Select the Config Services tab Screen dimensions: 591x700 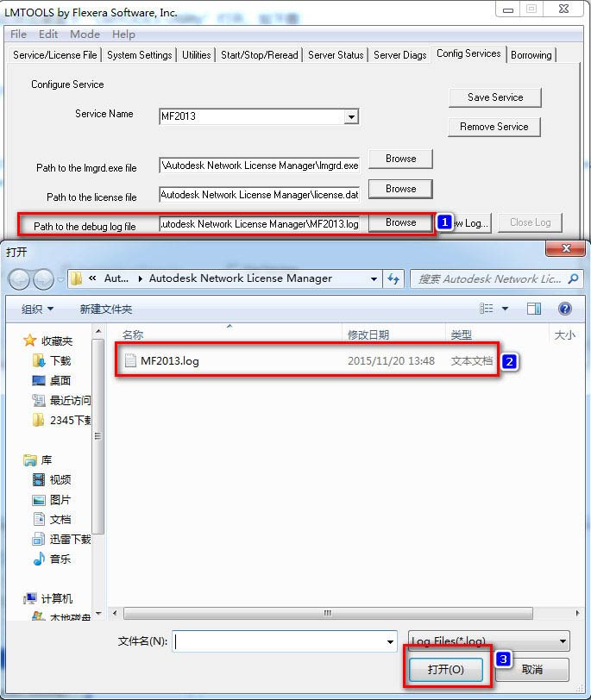click(468, 53)
